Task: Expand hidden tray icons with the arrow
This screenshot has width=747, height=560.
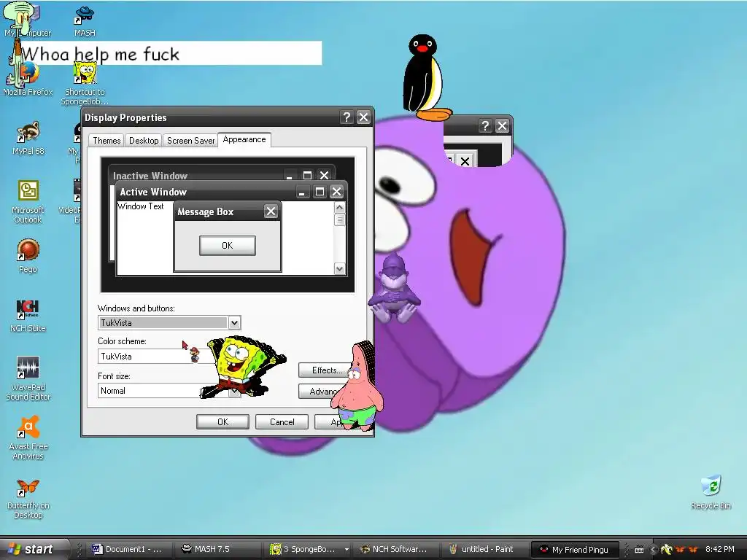Action: click(653, 550)
